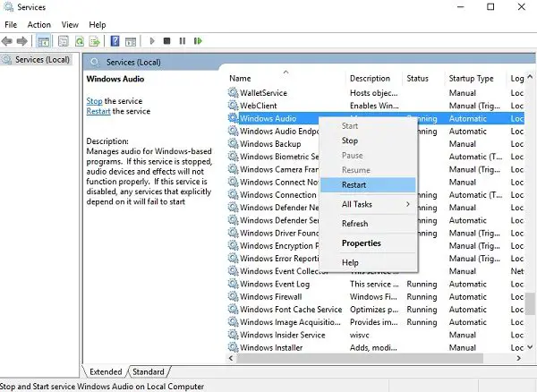Screen dimensions: 537x392
Task: Open Properties from the context menu
Action: [368, 243]
